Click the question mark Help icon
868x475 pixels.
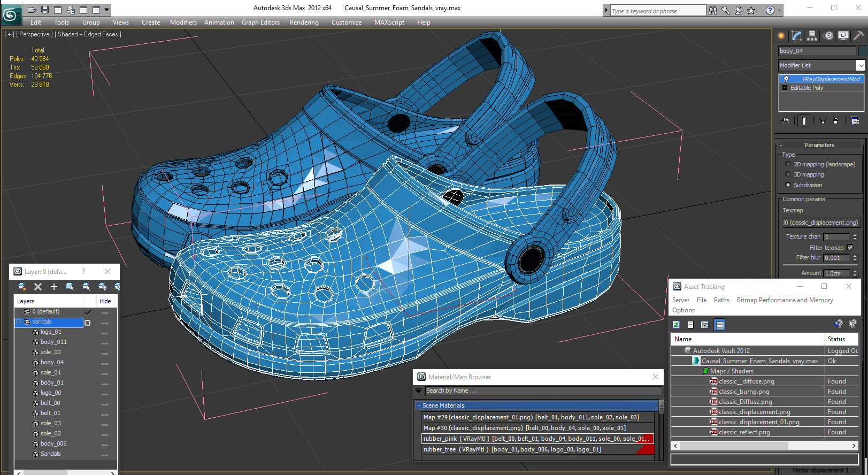coord(770,10)
